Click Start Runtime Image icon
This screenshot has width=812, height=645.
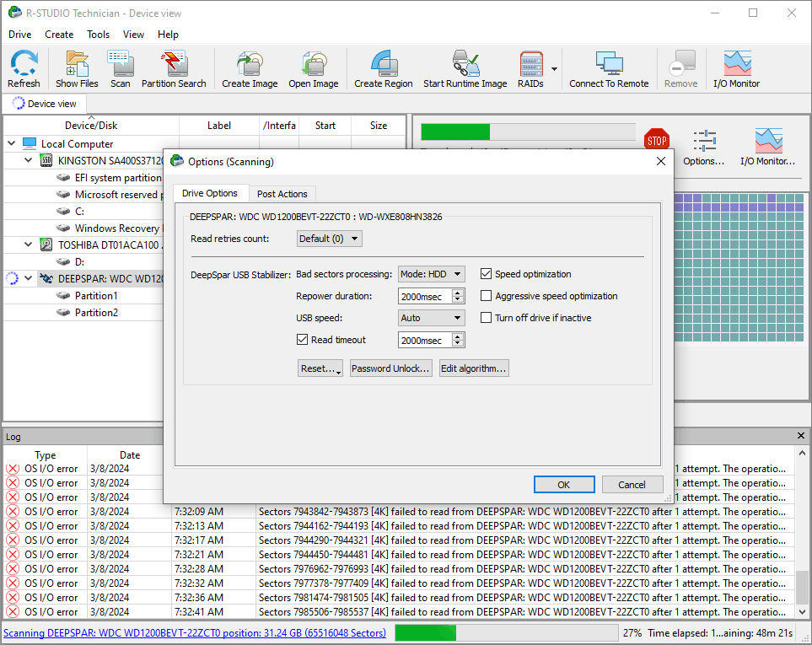tap(465, 69)
